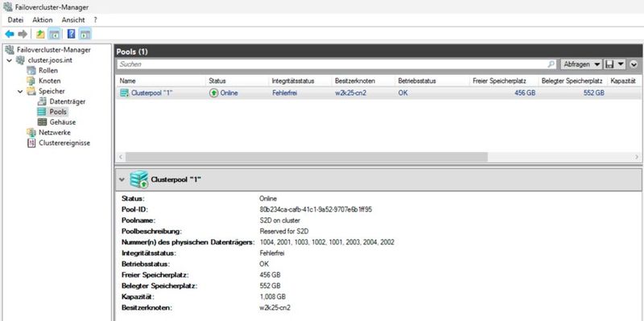The image size is (644, 321).
Task: Click the scrollbar left arrow in pools list
Action: click(121, 157)
